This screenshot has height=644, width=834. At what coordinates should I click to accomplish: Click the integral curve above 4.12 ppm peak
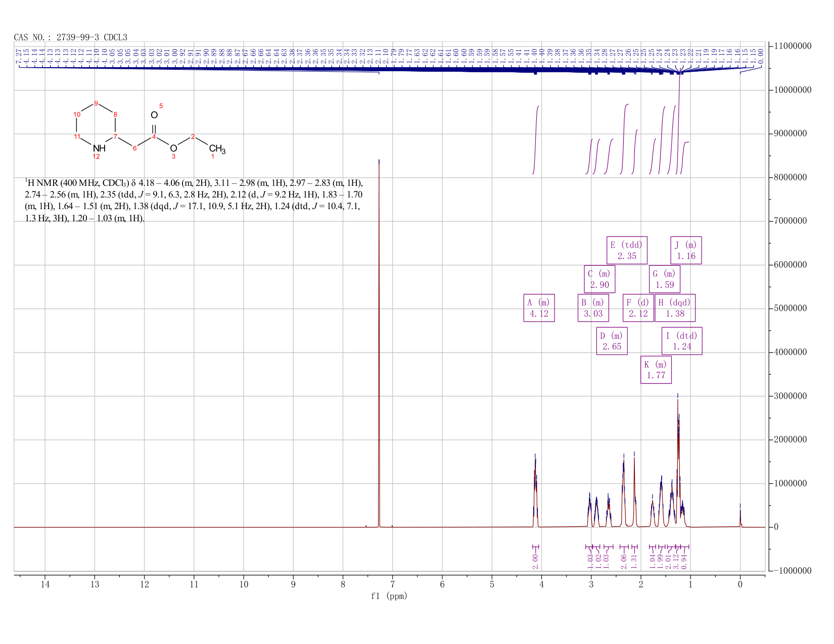coord(536,140)
